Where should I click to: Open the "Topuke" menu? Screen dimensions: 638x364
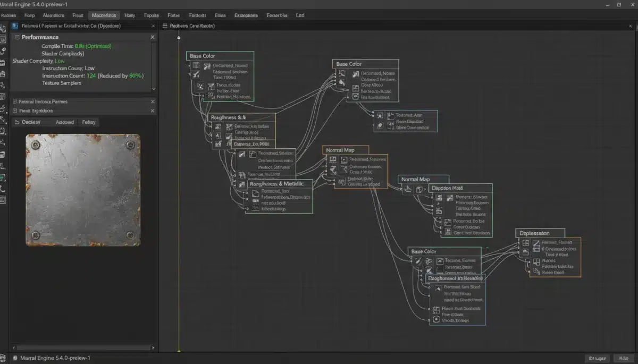(x=152, y=15)
